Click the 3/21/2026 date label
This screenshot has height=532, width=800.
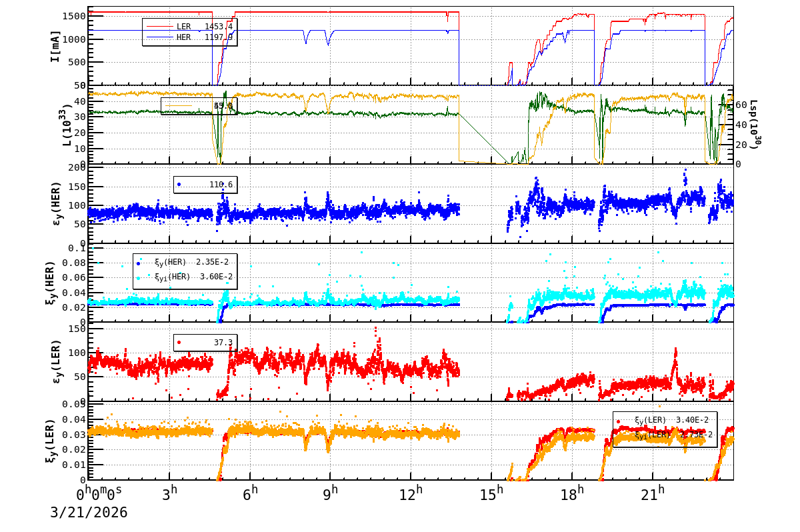coord(89,513)
